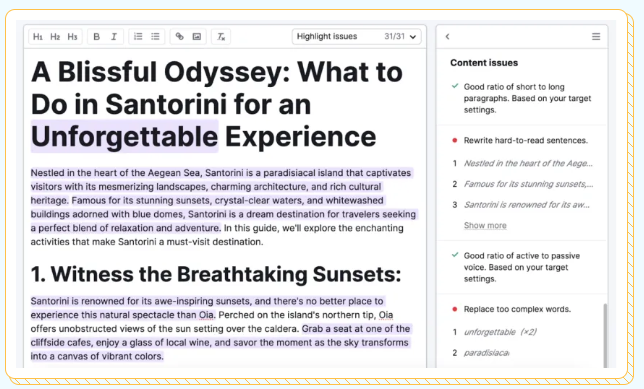Screen dimensions: 644x389
Task: Select complex word 'paradisiaca'
Action: (x=487, y=352)
